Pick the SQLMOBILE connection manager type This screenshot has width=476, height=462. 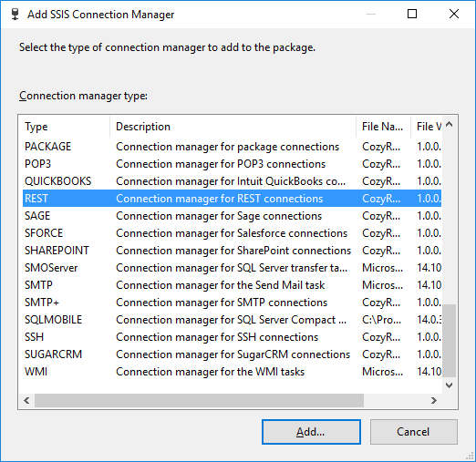pos(232,320)
